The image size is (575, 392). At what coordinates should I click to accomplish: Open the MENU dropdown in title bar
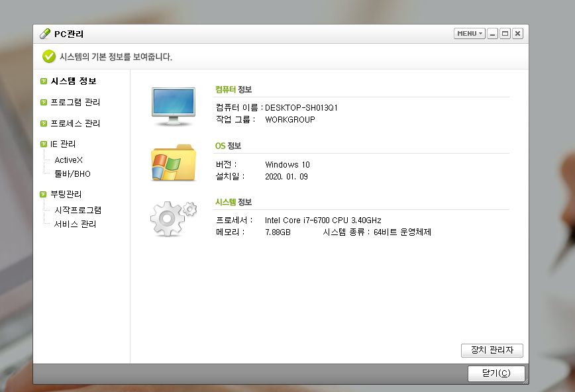(x=469, y=33)
